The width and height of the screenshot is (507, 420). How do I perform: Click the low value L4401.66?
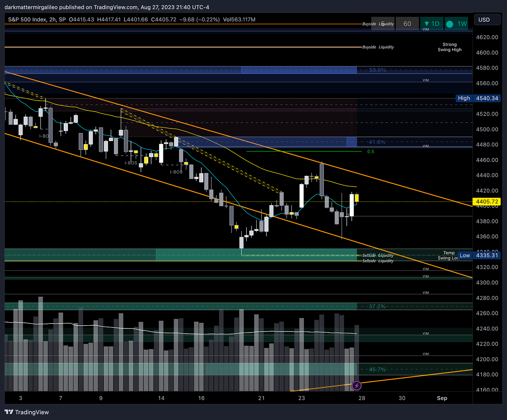click(x=136, y=20)
